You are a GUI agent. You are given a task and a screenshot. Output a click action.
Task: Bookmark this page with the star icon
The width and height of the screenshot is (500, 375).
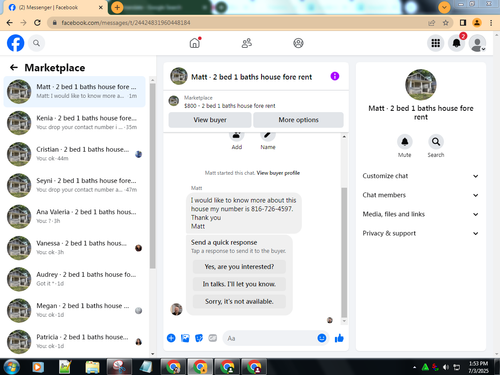click(x=445, y=23)
